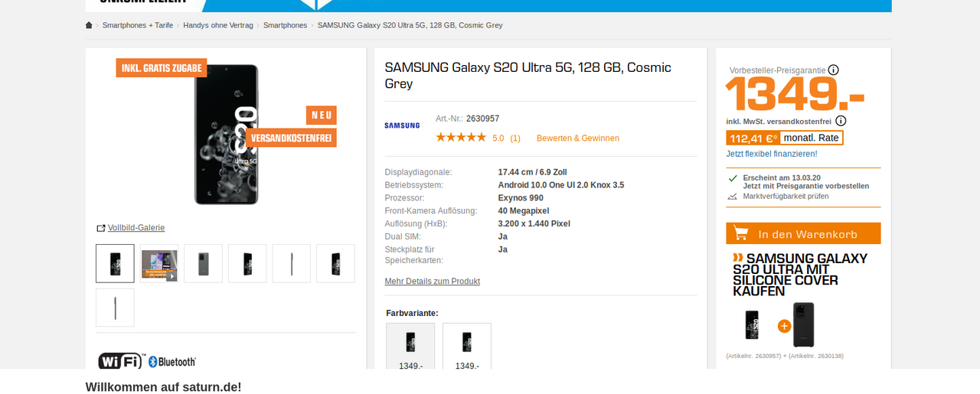Open 'Smartphones + Tarife' breadcrumb
This screenshot has width=980, height=394.
pos(138,25)
